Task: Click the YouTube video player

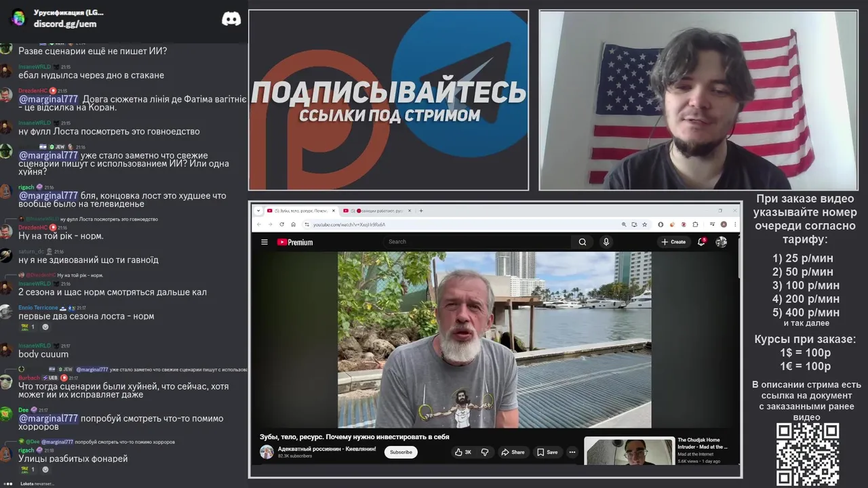Action: tap(494, 340)
